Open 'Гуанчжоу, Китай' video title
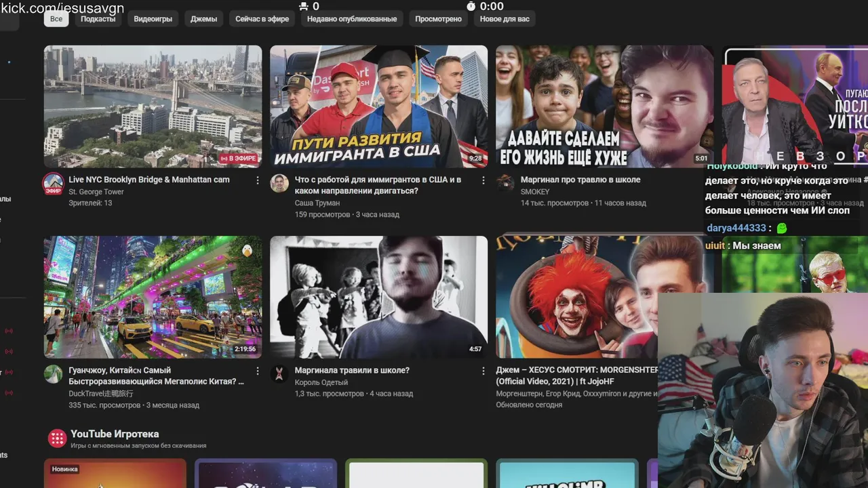The height and width of the screenshot is (488, 868). click(x=157, y=375)
